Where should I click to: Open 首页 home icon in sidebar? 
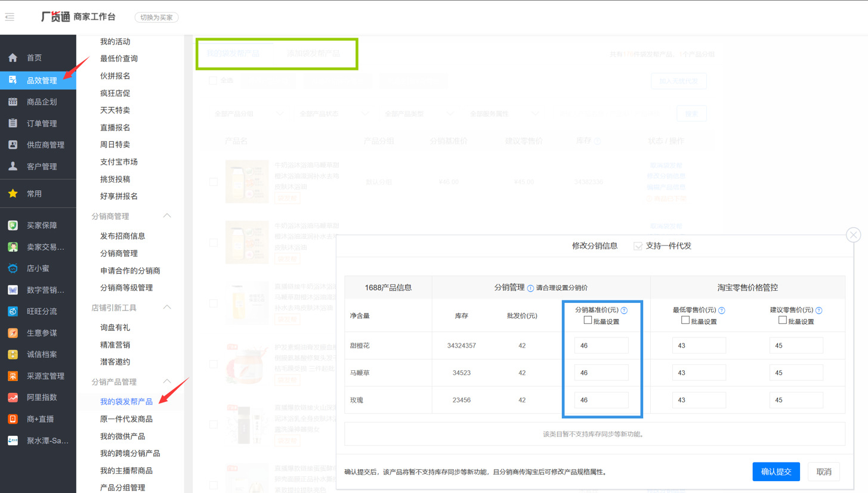[x=13, y=58]
